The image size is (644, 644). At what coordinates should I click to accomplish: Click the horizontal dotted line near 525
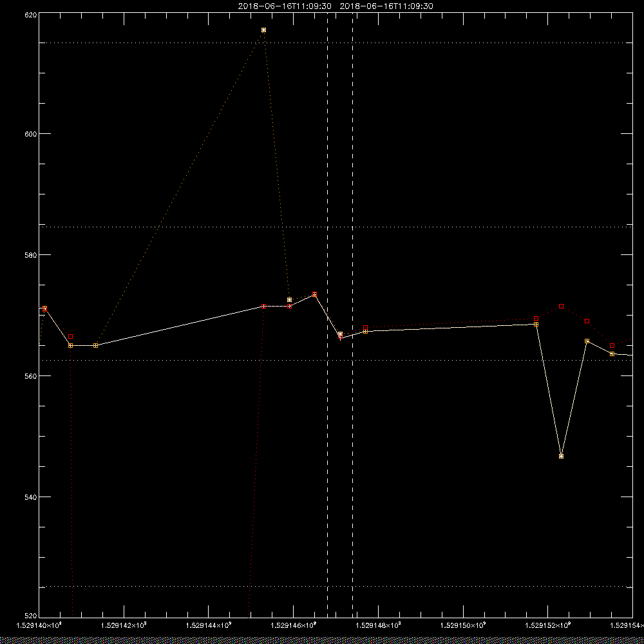tap(336, 587)
